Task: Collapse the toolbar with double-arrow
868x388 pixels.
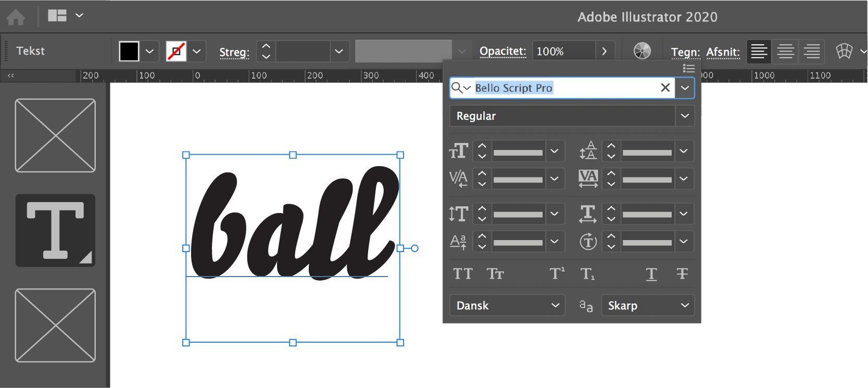Action: coord(11,76)
